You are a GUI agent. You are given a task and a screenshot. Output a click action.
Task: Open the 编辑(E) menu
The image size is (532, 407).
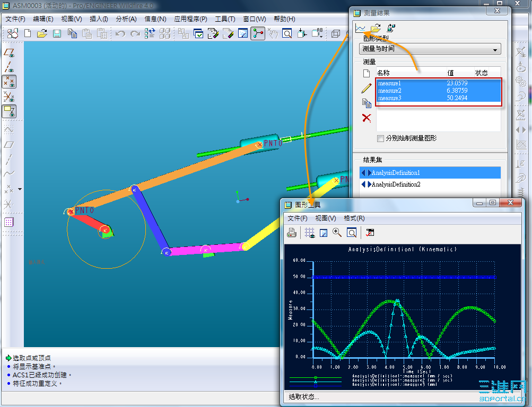click(x=43, y=19)
